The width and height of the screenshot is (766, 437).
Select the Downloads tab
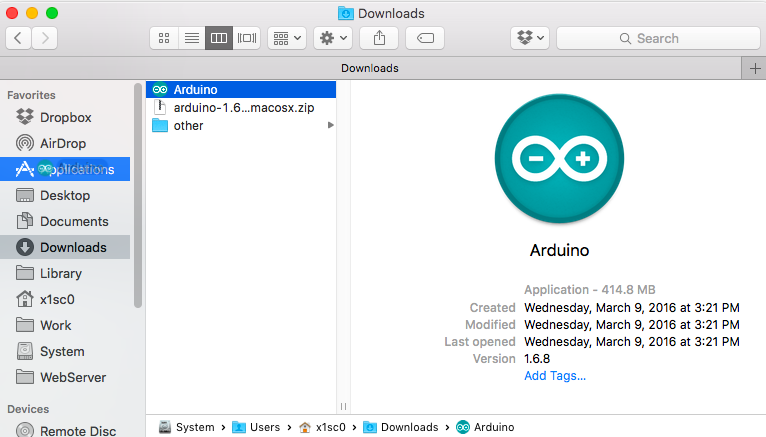(x=370, y=68)
